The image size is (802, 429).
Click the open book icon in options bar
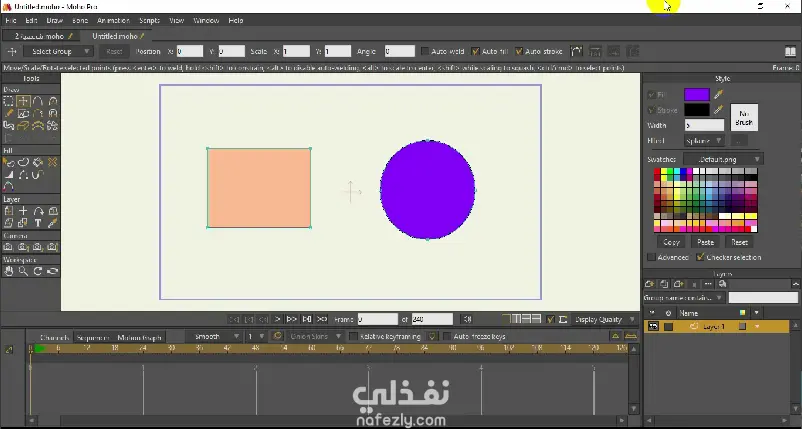click(790, 51)
